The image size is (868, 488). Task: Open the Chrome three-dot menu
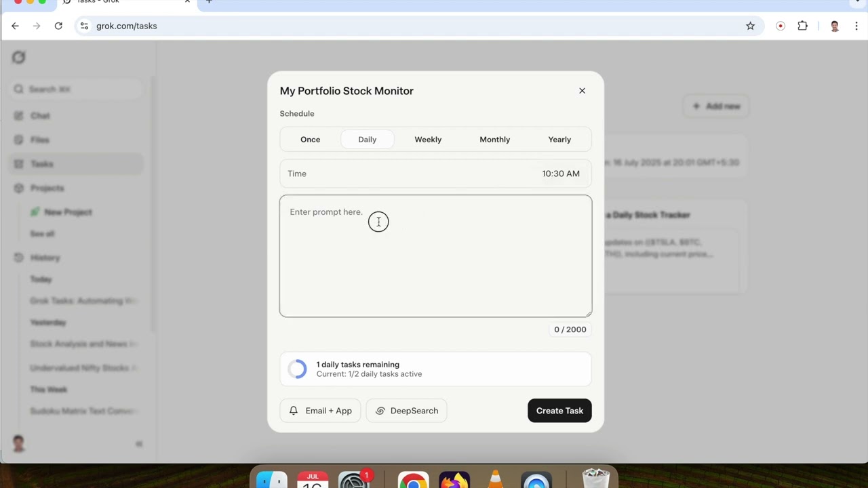[856, 26]
